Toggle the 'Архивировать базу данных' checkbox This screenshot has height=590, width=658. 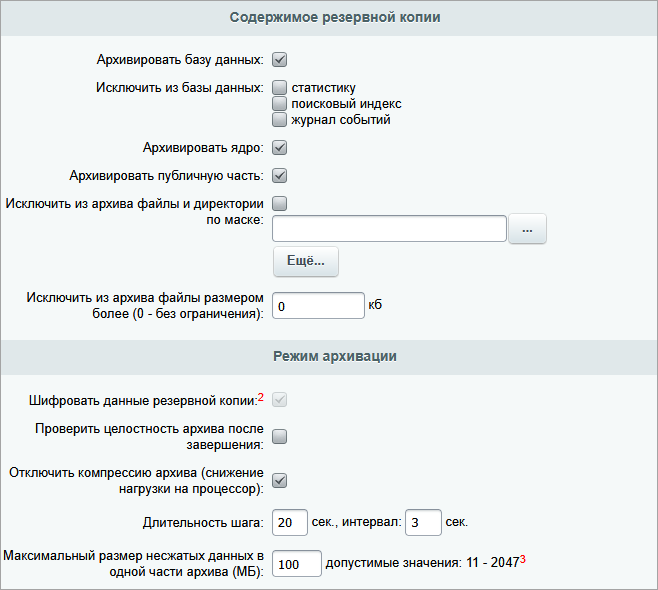click(x=280, y=60)
